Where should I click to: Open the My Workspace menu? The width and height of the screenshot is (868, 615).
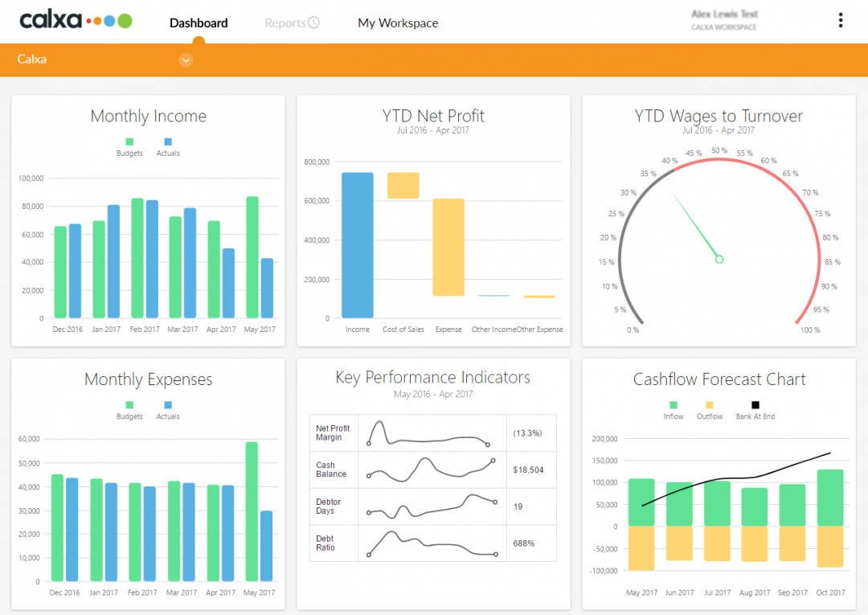pos(398,23)
